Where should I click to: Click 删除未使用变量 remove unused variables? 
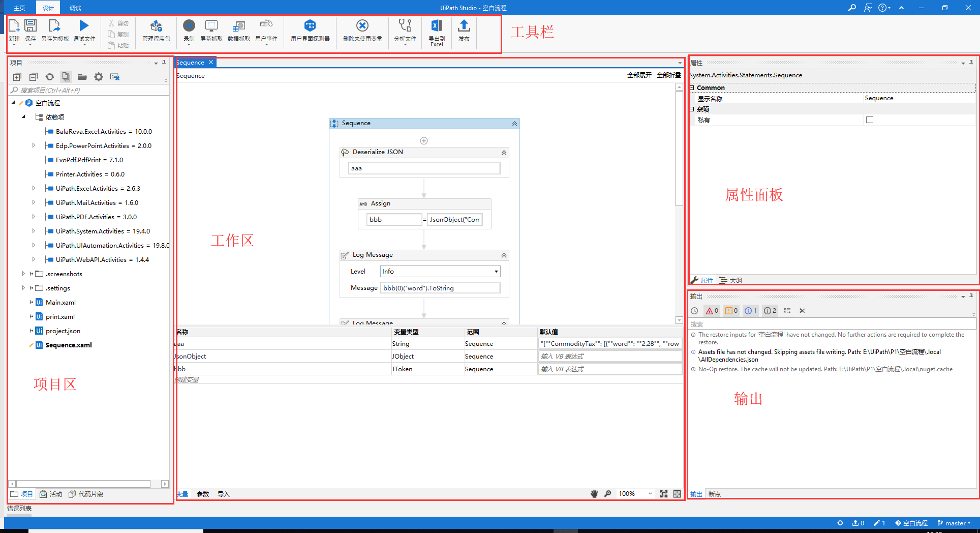(x=362, y=31)
